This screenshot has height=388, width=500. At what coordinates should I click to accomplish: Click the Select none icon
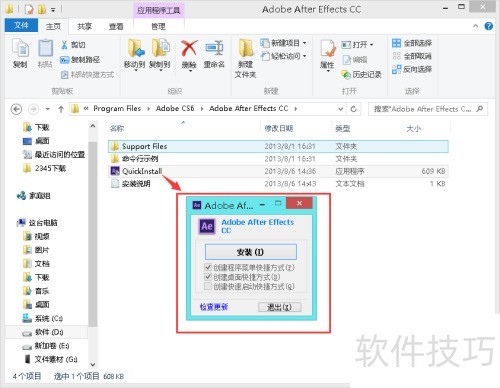click(396, 56)
